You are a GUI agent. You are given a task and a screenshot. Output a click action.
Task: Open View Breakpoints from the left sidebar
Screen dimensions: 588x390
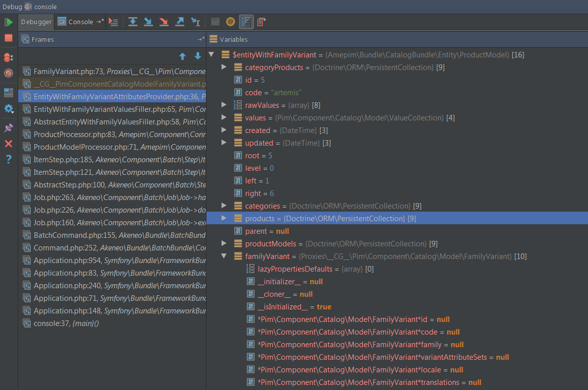[9, 57]
